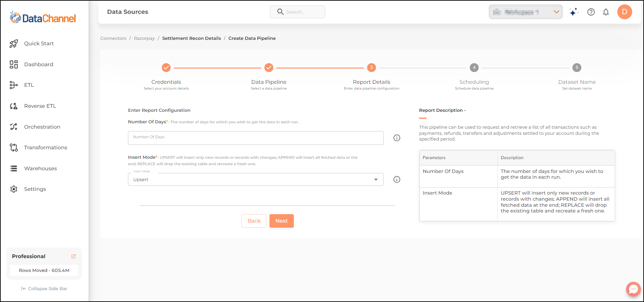The height and width of the screenshot is (302, 644).
Task: Open Orchestration via its icon
Action: pyautogui.click(x=14, y=127)
